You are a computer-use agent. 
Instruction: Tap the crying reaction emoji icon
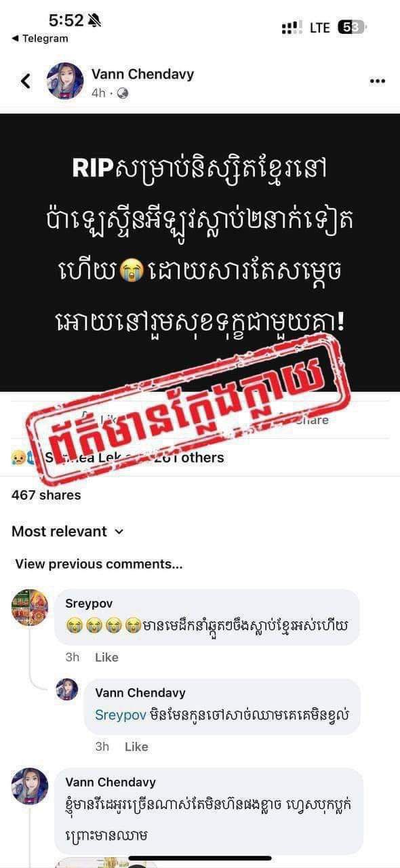(x=17, y=458)
